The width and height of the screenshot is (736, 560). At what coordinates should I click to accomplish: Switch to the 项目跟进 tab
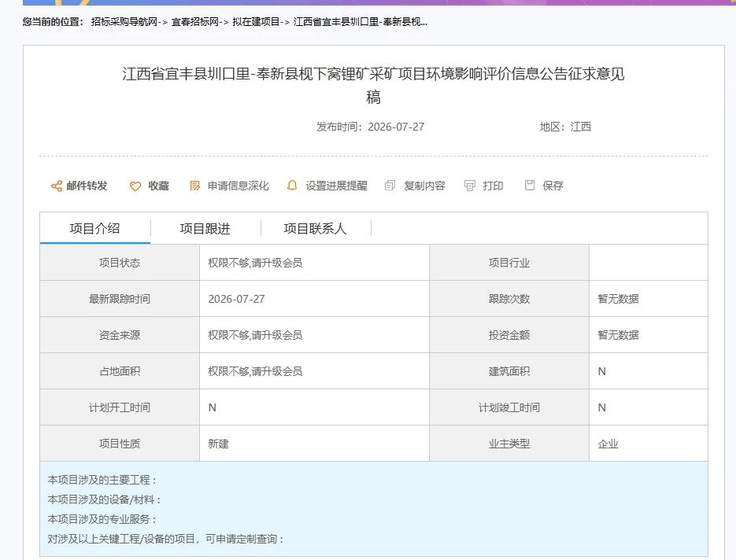[205, 228]
